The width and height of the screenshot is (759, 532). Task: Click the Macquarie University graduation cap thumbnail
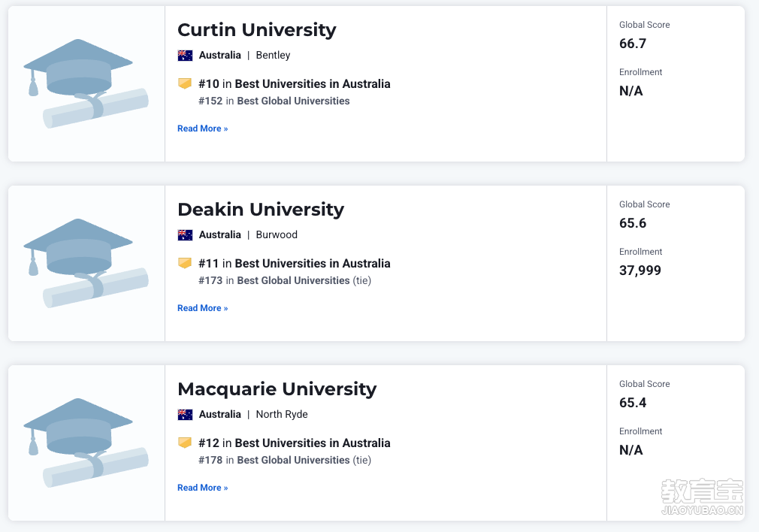tap(86, 443)
